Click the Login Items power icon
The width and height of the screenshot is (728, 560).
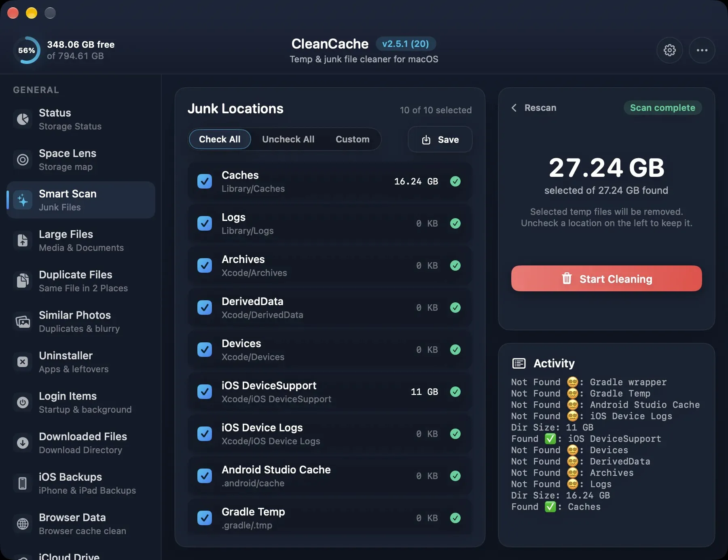point(23,402)
